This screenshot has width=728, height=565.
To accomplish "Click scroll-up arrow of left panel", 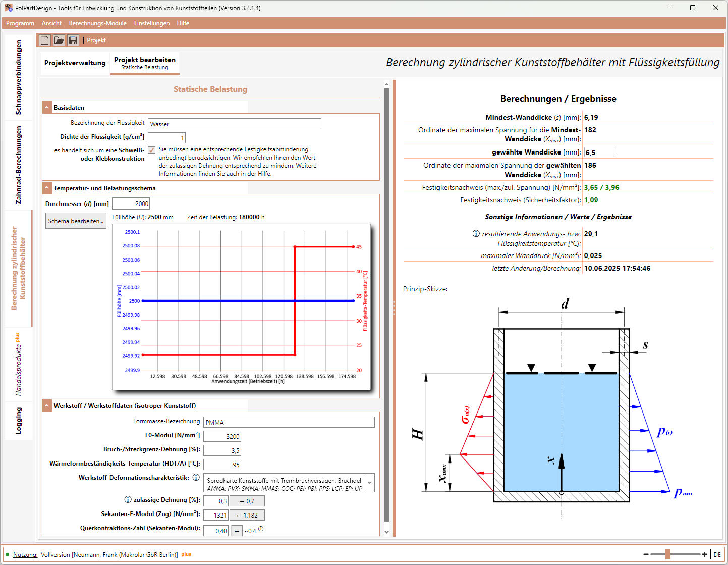I will coord(387,84).
